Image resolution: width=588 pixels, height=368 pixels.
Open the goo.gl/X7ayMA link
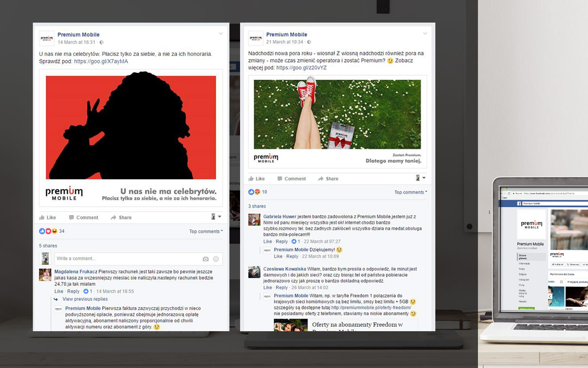(x=101, y=62)
